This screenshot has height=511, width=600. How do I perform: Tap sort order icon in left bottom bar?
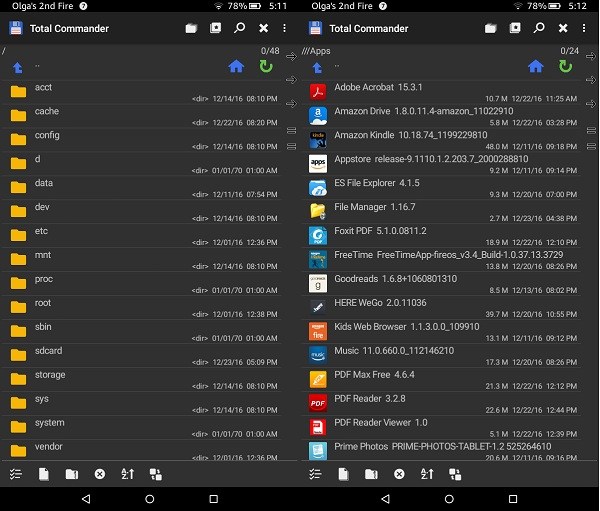[x=127, y=474]
